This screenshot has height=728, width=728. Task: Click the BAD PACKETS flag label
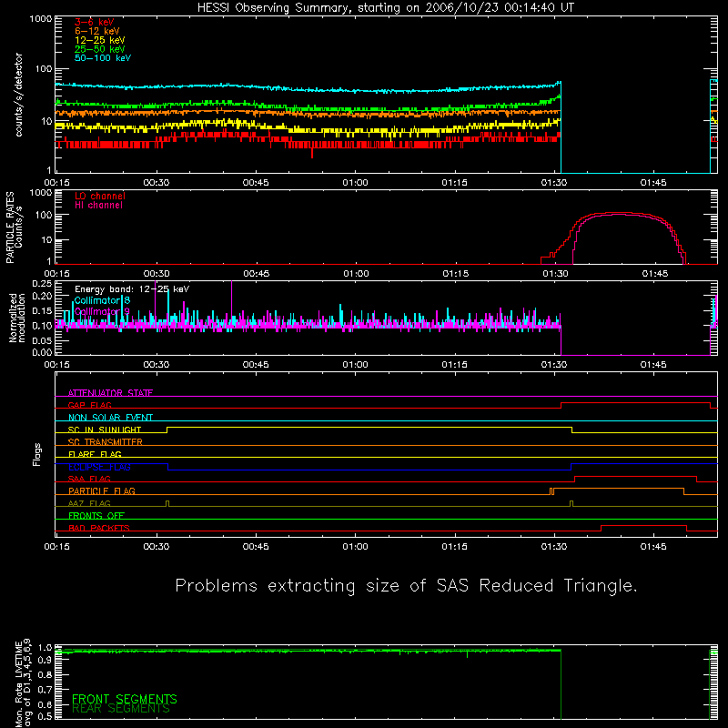click(99, 528)
